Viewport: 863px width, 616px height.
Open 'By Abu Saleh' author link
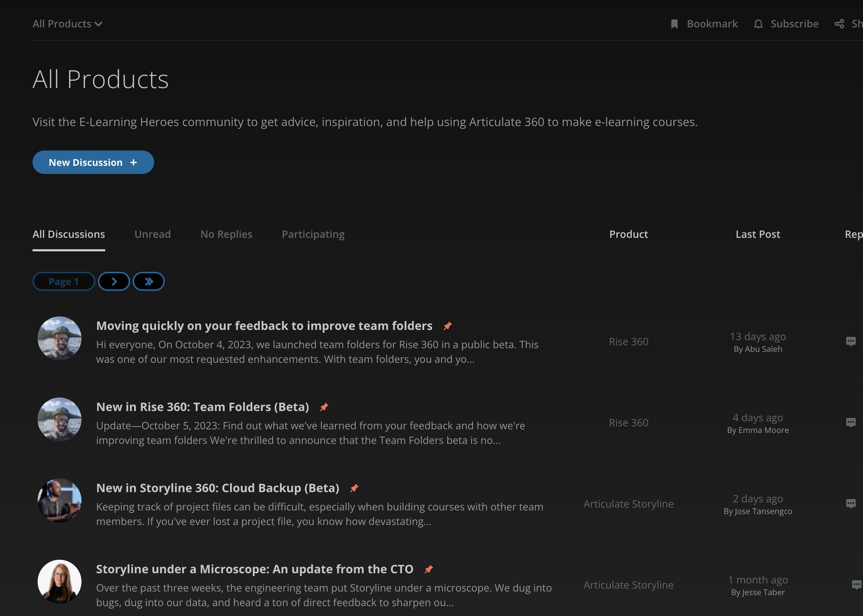(x=757, y=349)
